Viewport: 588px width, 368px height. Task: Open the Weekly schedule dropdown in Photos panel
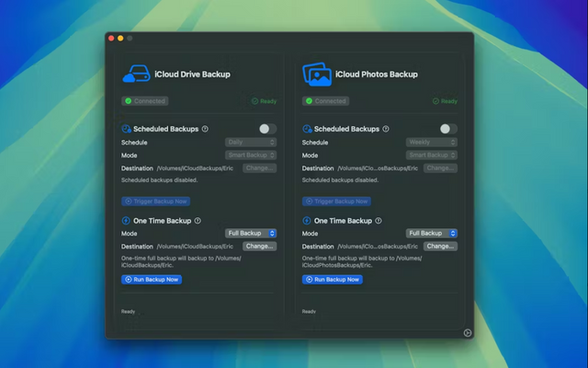tap(432, 142)
